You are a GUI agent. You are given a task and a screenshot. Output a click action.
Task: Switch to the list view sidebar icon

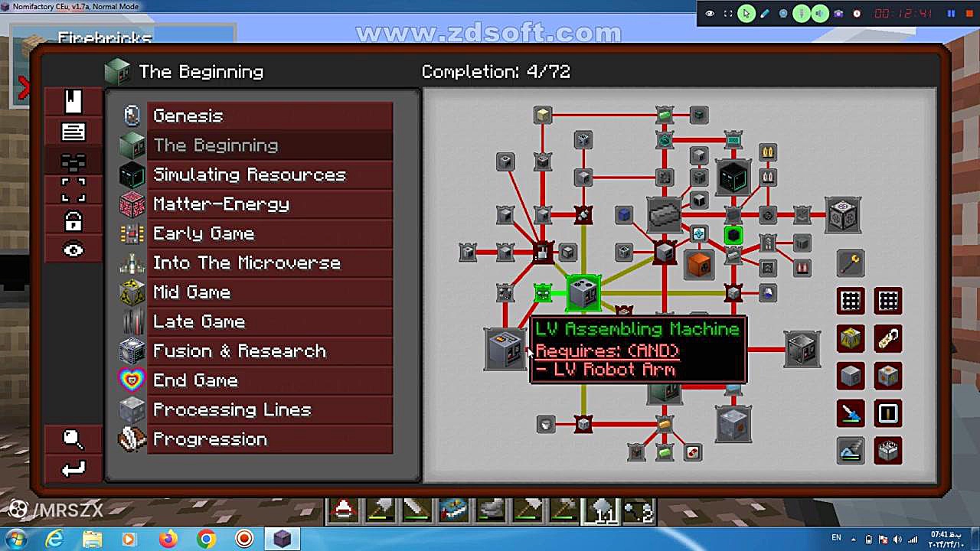click(x=73, y=132)
